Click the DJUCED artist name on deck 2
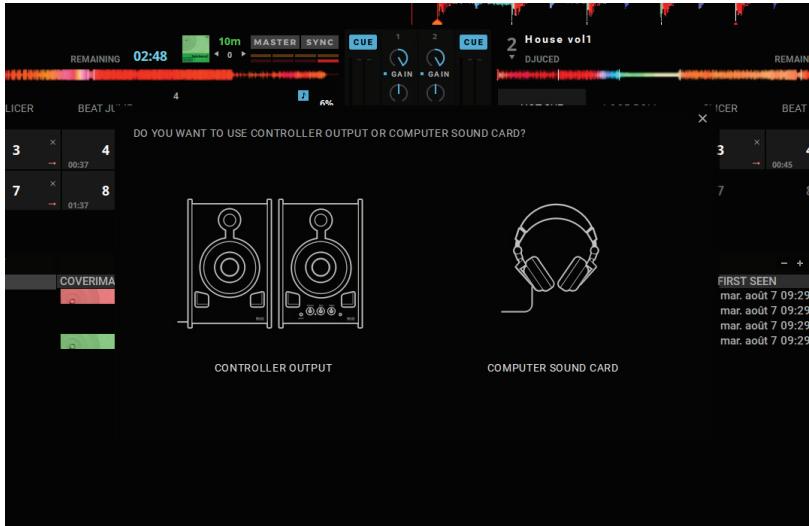Screen dimensions: 809x526 pos(542,59)
